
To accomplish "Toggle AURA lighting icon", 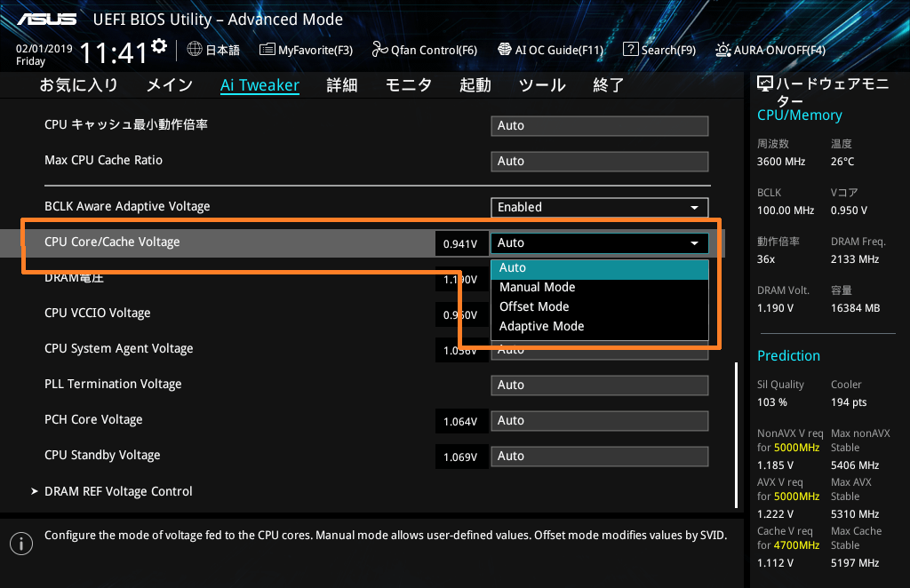I will click(x=723, y=50).
